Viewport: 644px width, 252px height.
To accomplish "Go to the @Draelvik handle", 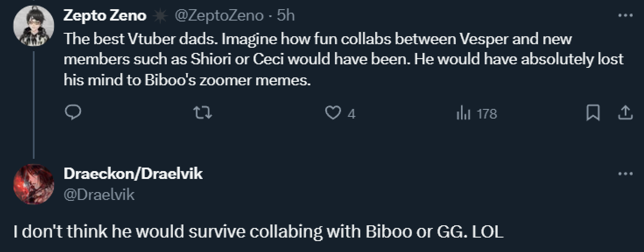I will click(x=99, y=194).
